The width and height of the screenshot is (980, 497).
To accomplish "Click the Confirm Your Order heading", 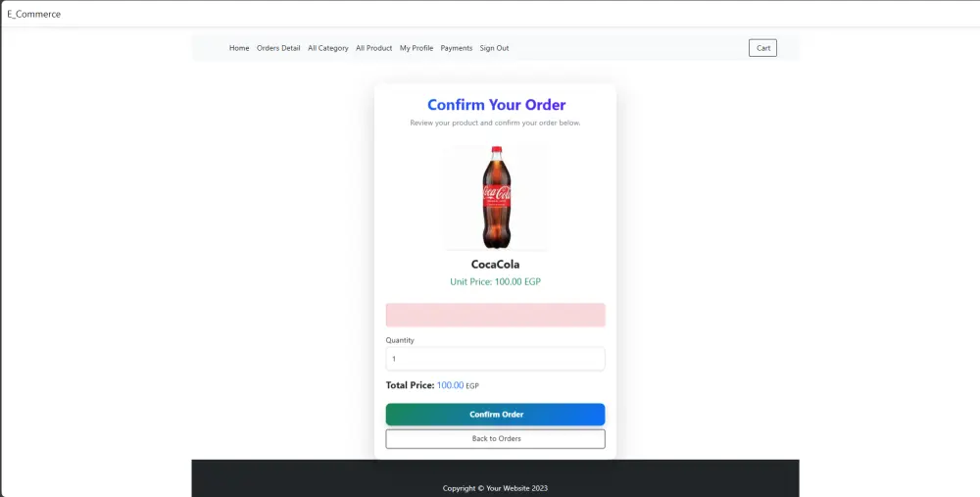I will 496,105.
